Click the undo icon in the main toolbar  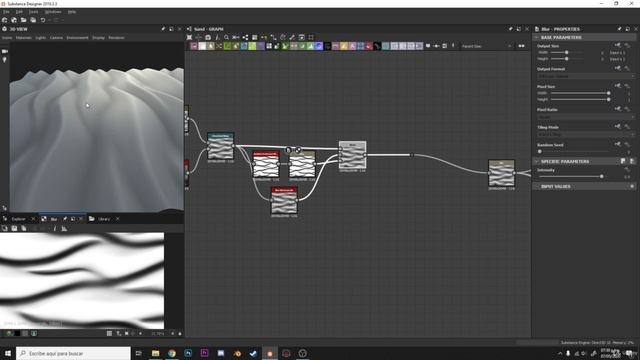click(43, 20)
